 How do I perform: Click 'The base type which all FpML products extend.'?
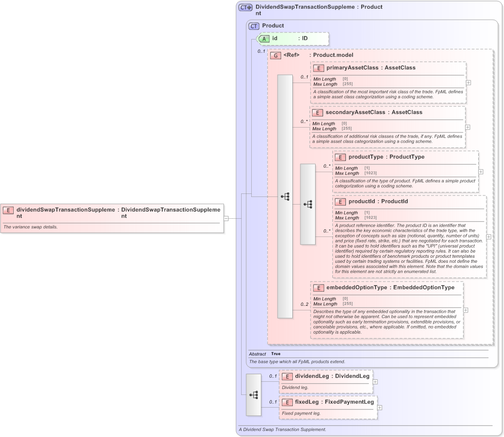pos(297,362)
